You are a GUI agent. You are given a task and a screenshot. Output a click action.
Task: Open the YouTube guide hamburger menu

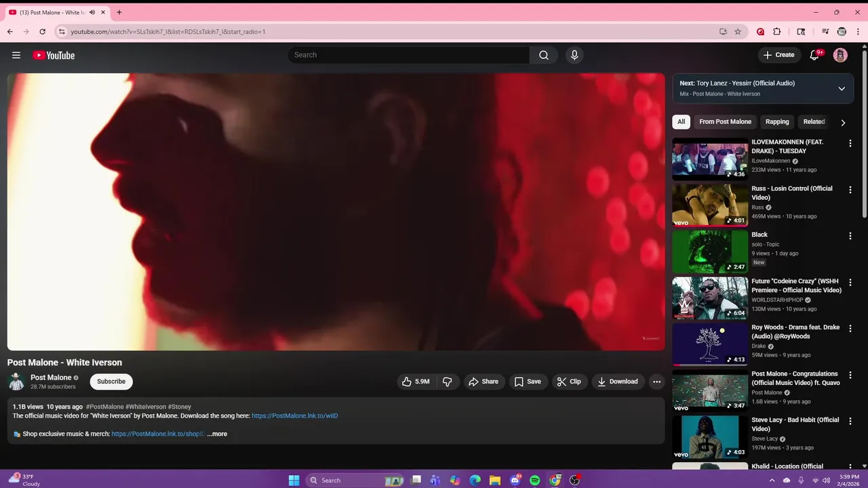(x=16, y=56)
